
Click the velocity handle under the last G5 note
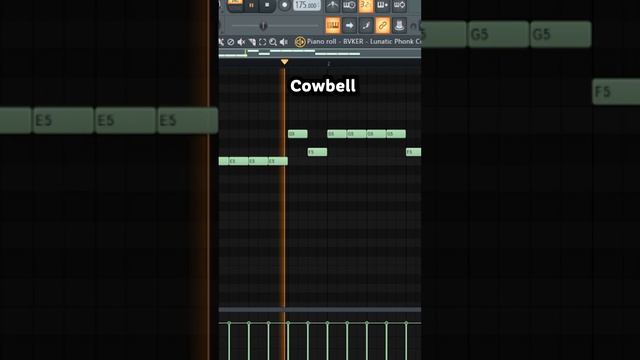387,323
